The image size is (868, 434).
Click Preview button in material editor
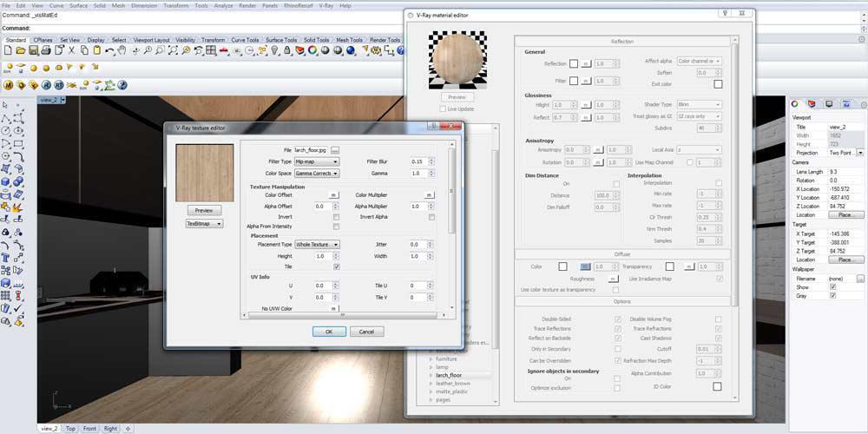point(457,97)
